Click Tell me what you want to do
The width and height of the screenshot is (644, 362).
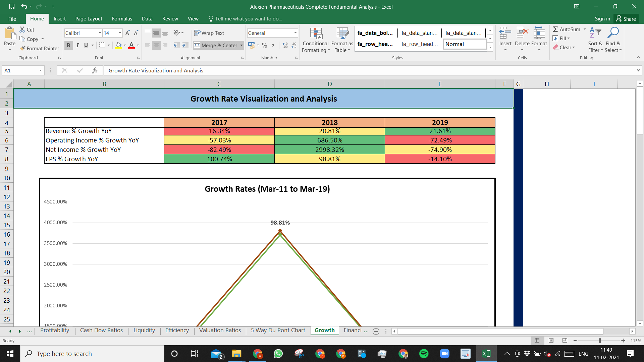[245, 19]
